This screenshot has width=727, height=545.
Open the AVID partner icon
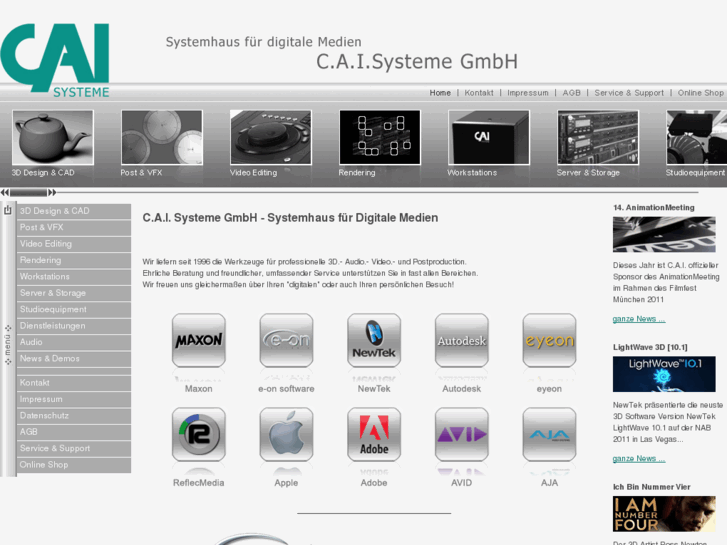point(461,435)
